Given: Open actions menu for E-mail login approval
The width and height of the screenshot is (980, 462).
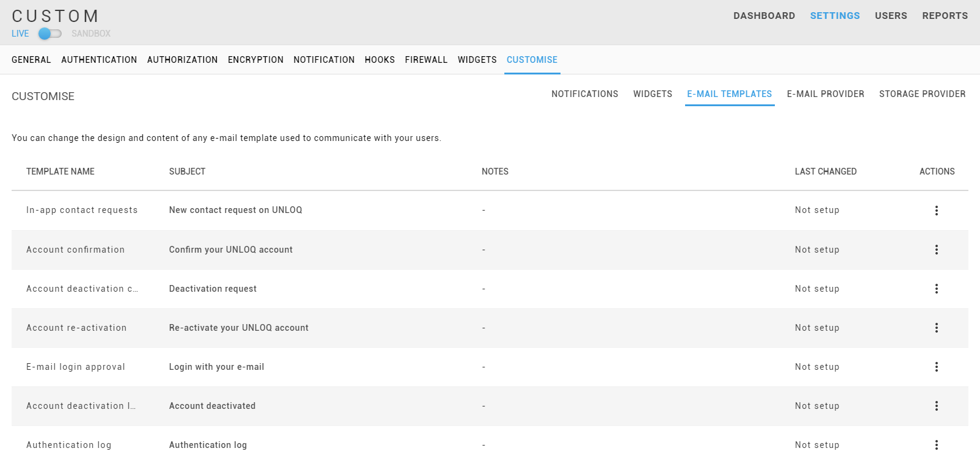Looking at the screenshot, I should coord(936,367).
